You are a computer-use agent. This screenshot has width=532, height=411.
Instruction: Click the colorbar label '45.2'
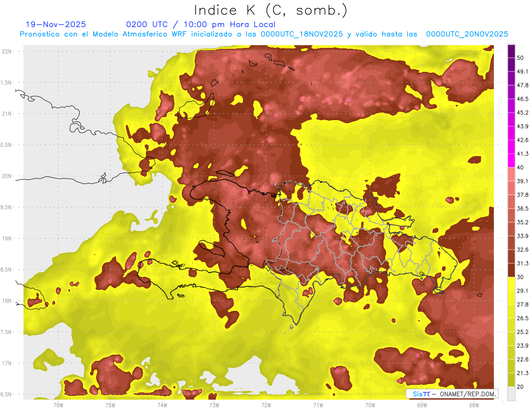(x=522, y=113)
